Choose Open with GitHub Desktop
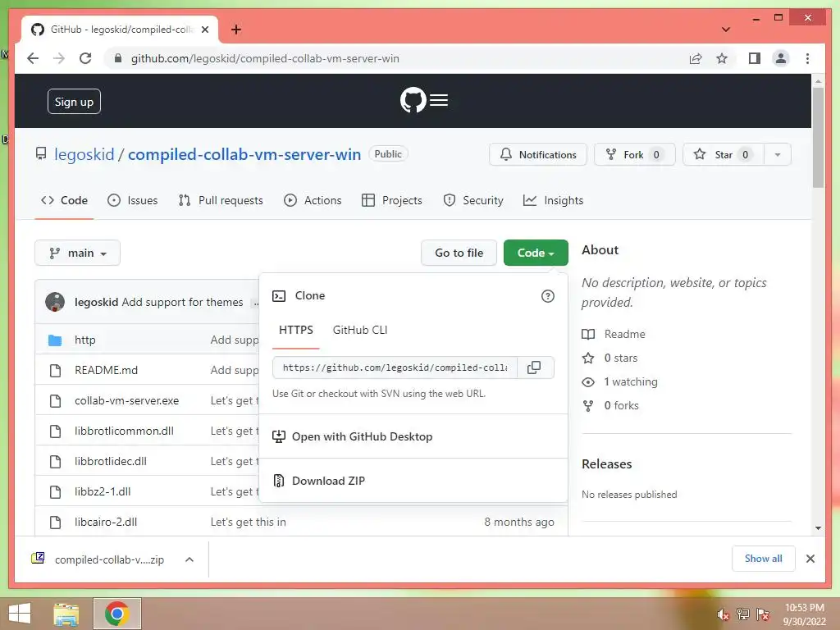The width and height of the screenshot is (840, 630). (353, 436)
